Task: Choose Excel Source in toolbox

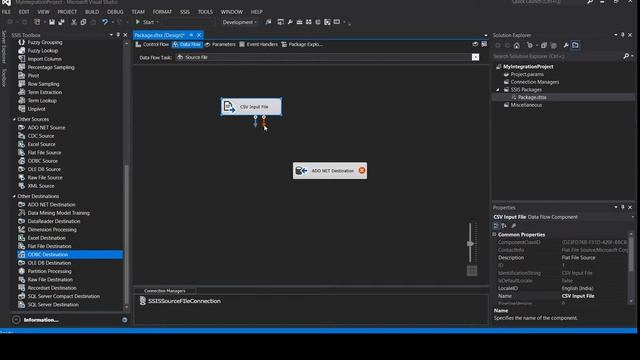Action: [41, 144]
